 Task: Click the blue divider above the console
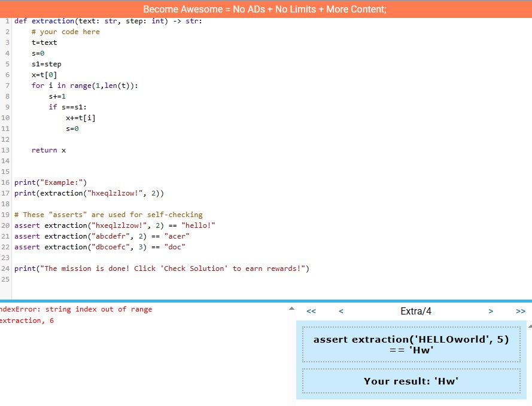(x=266, y=301)
